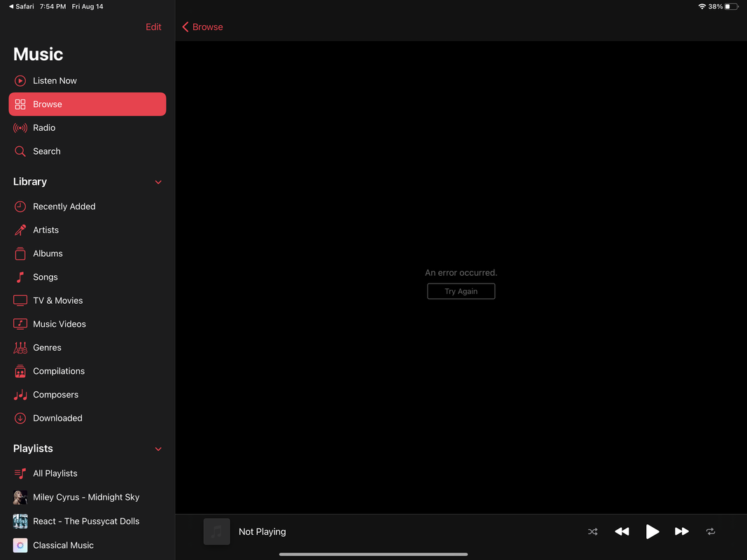Image resolution: width=747 pixels, height=560 pixels.
Task: Tap the home indicator bar
Action: point(374,554)
